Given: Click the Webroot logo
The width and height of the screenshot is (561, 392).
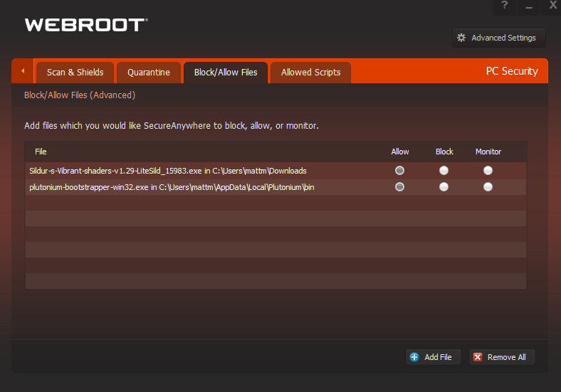Looking at the screenshot, I should point(86,25).
